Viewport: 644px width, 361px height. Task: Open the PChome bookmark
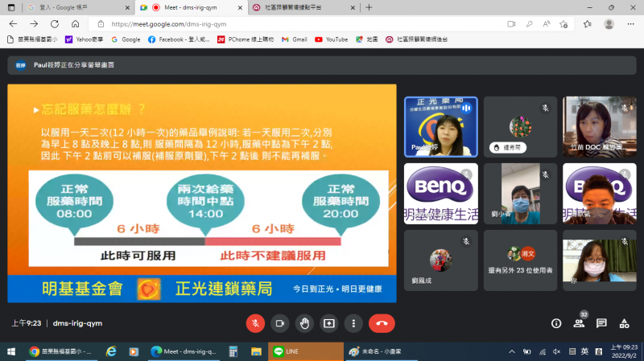pos(246,39)
